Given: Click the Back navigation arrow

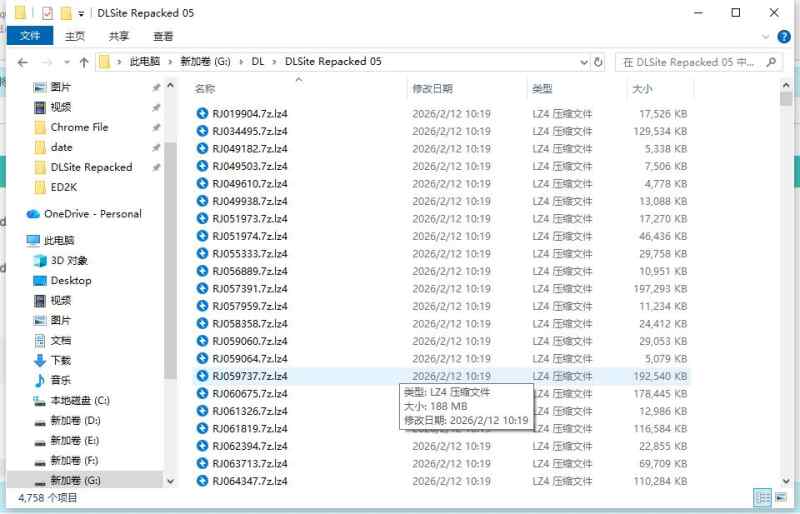Looking at the screenshot, I should (22, 62).
